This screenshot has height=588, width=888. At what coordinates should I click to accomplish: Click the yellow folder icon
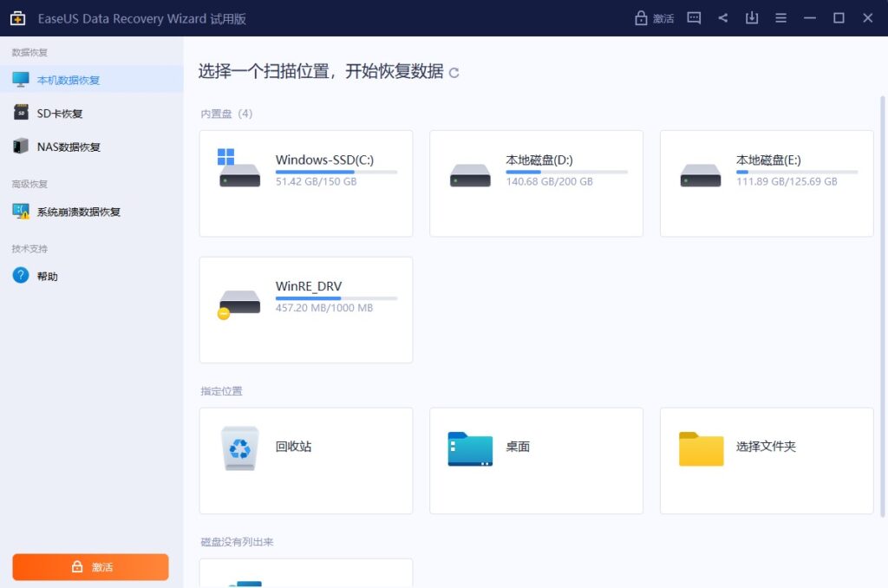point(701,449)
